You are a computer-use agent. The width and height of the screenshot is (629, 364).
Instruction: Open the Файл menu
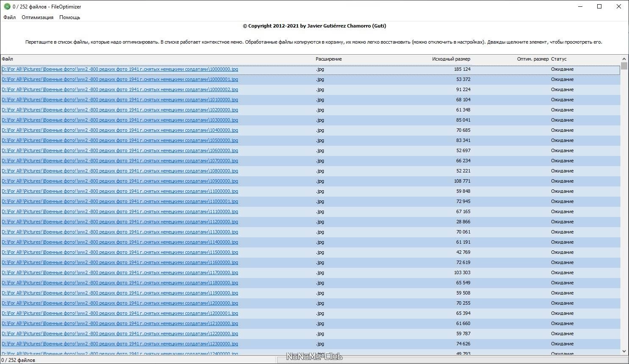9,17
